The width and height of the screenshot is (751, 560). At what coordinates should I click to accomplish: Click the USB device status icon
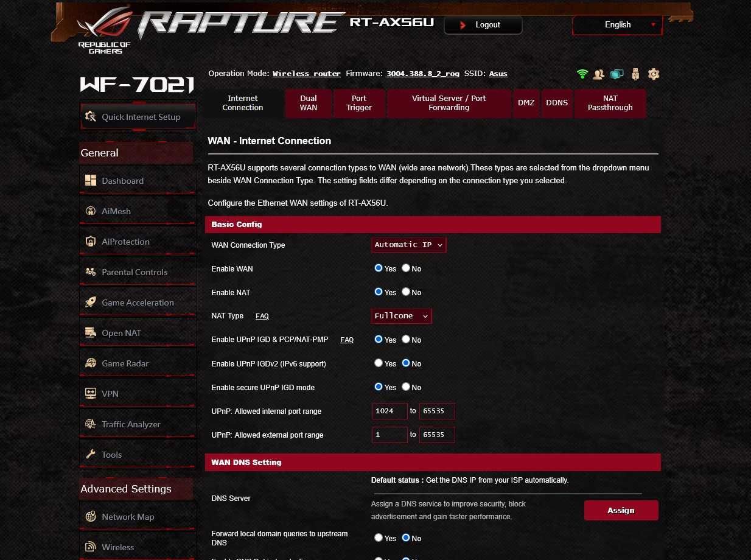[635, 74]
